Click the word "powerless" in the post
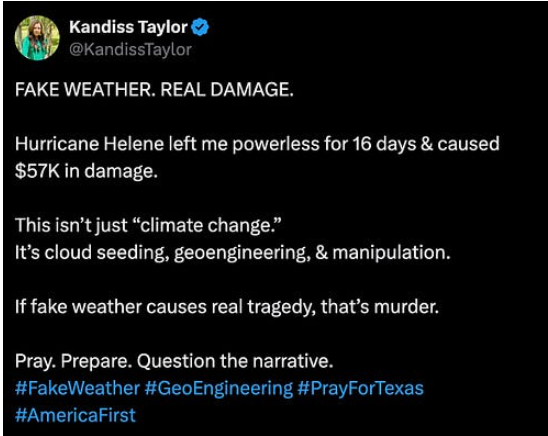This screenshot has width=548, height=436. [x=276, y=144]
